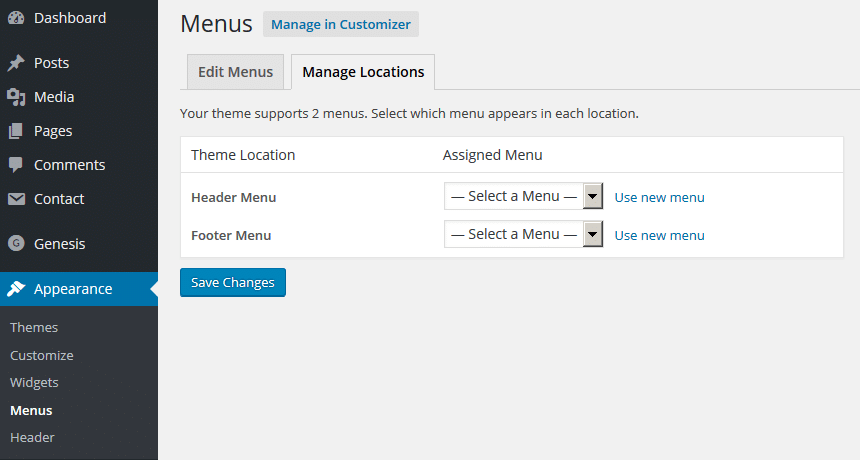Open the Widgets submenu item

point(34,382)
